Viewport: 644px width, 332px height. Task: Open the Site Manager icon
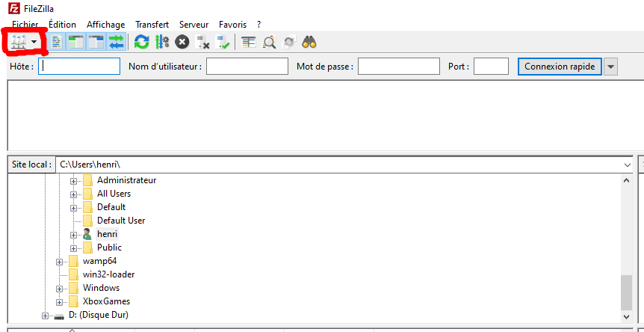(19, 42)
